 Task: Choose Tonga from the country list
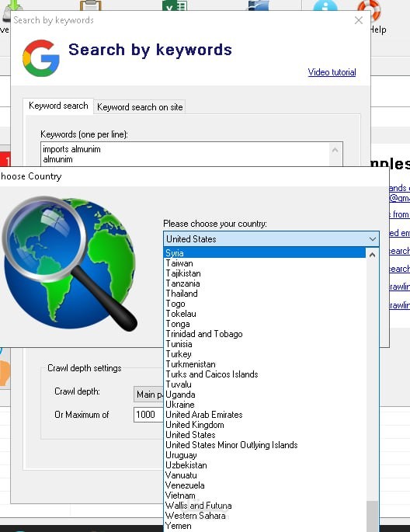265,324
